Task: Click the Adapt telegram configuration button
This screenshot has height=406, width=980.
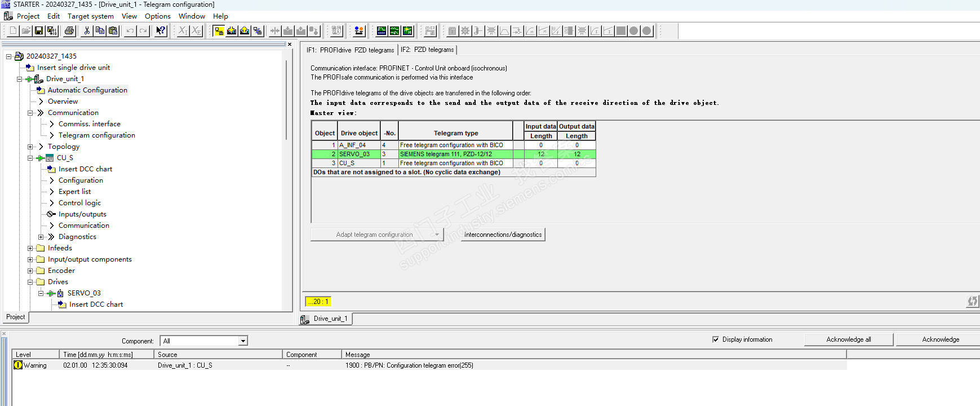Action: [377, 235]
